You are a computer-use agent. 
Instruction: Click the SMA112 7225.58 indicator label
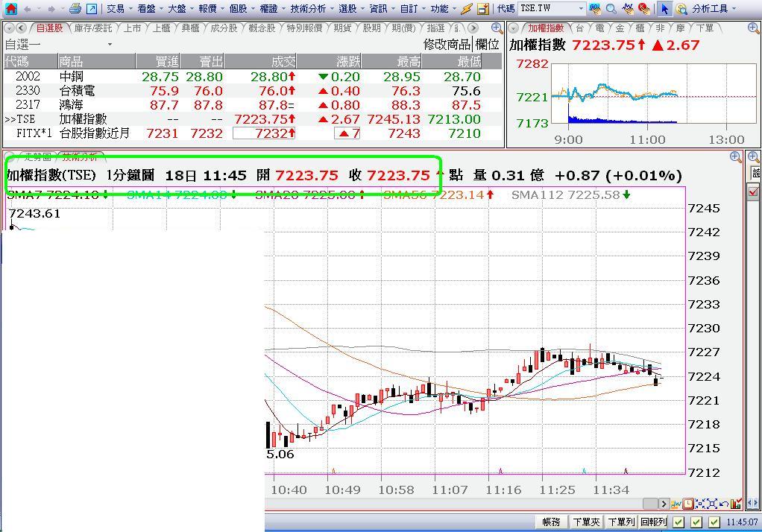click(x=571, y=194)
